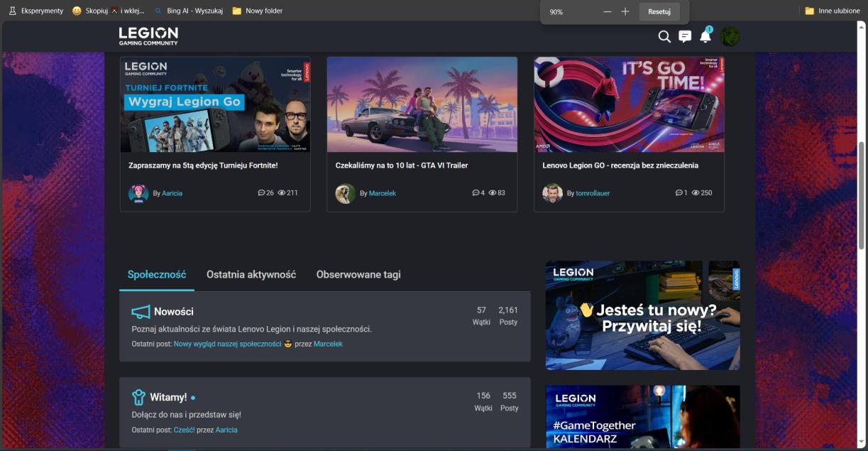This screenshot has width=868, height=451.
Task: Click tomrollauer's avatar on Legion GO review
Action: click(x=553, y=193)
